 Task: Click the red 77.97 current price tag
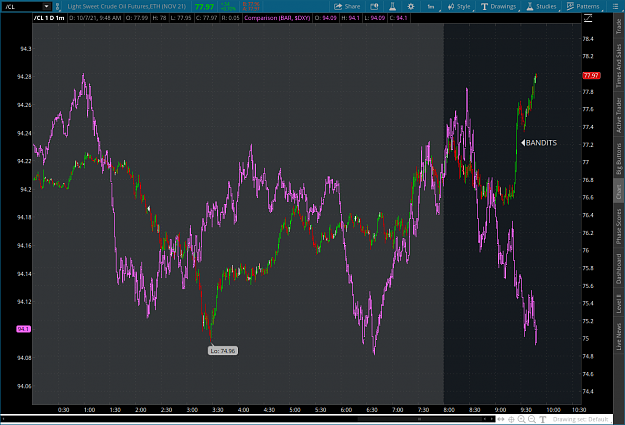click(591, 75)
